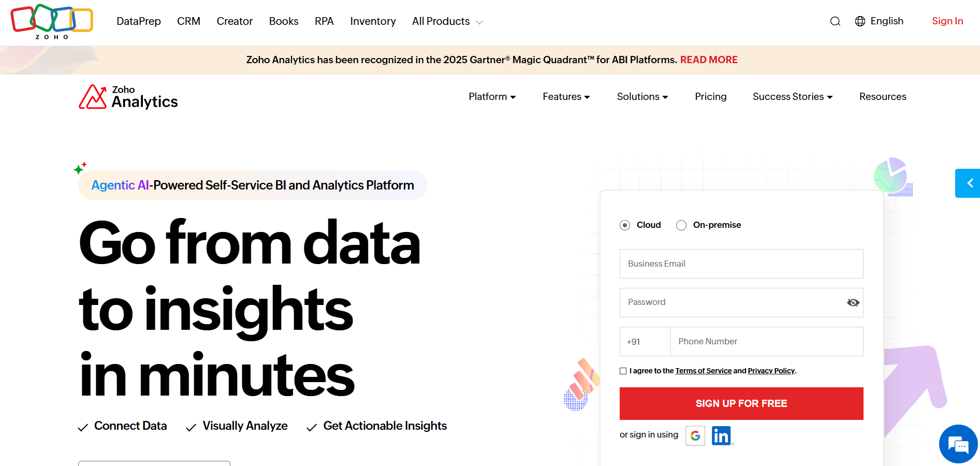Focus the Phone Number field

coord(767,342)
